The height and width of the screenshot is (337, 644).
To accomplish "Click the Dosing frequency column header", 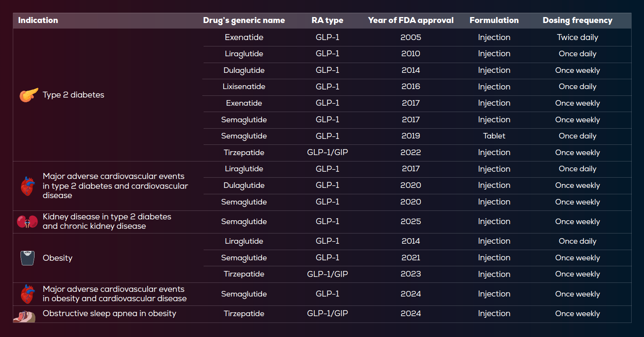I will (x=577, y=20).
